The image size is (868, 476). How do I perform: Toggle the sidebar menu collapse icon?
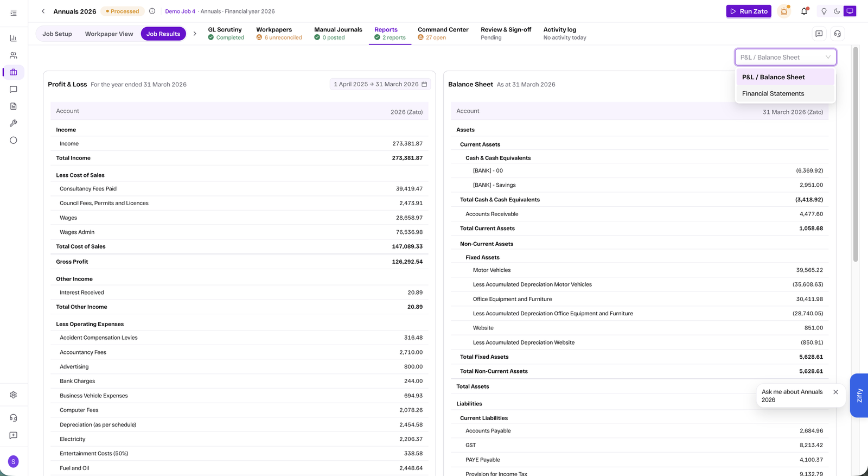(x=14, y=13)
